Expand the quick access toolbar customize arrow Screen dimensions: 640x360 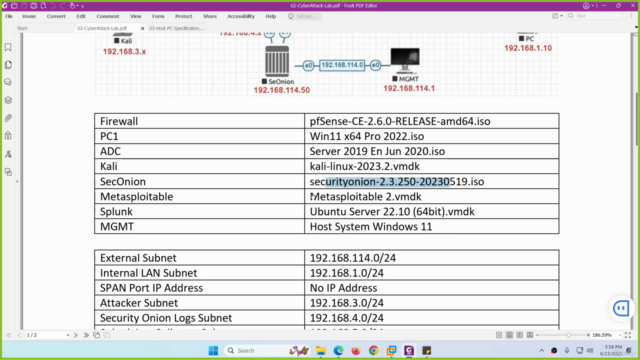[82, 6]
